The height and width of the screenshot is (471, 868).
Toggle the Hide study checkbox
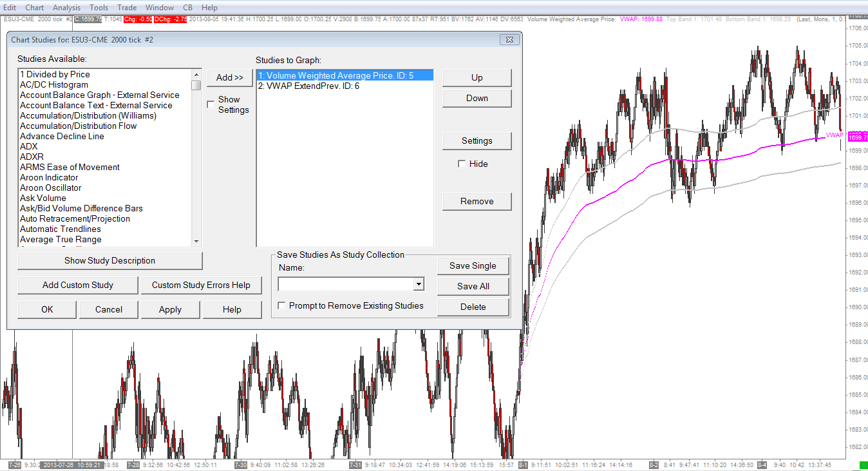tap(462, 164)
